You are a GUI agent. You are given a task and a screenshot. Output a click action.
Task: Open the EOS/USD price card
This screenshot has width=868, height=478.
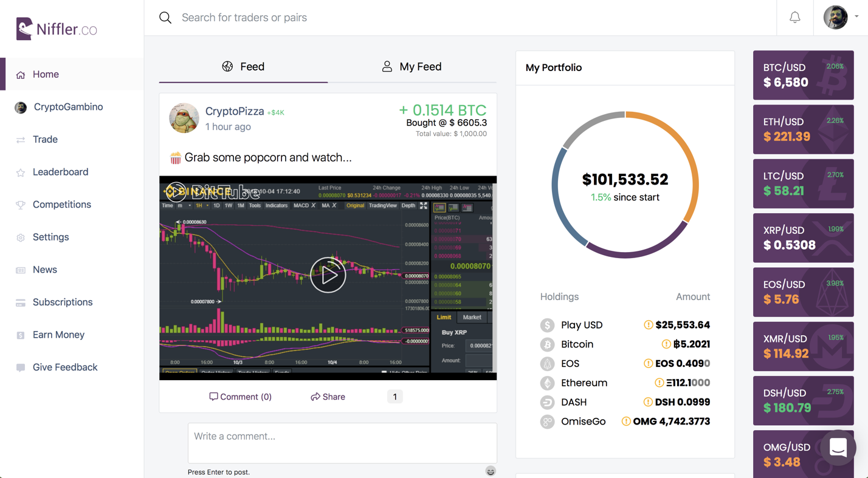[x=804, y=292]
